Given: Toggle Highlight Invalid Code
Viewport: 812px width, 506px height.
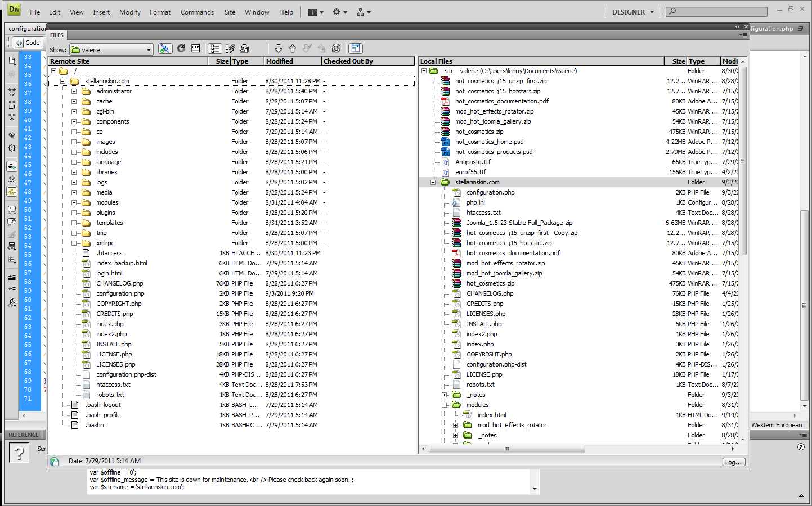Looking at the screenshot, I should pyautogui.click(x=12, y=179).
